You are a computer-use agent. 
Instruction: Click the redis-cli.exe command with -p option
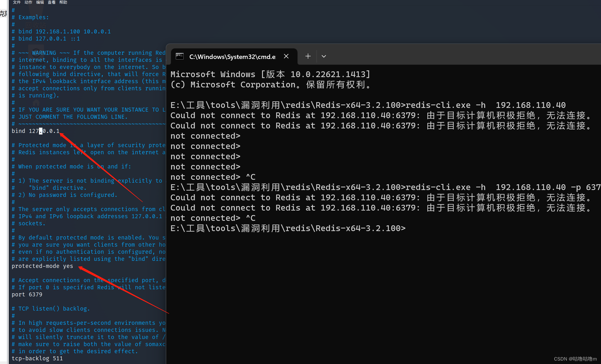[385, 187]
